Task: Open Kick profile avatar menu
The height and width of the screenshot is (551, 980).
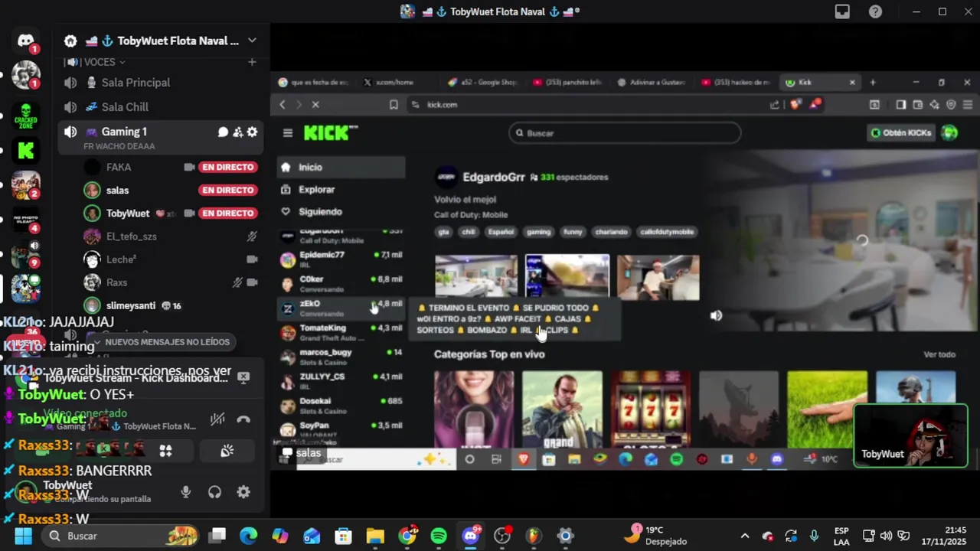Action: 950,132
